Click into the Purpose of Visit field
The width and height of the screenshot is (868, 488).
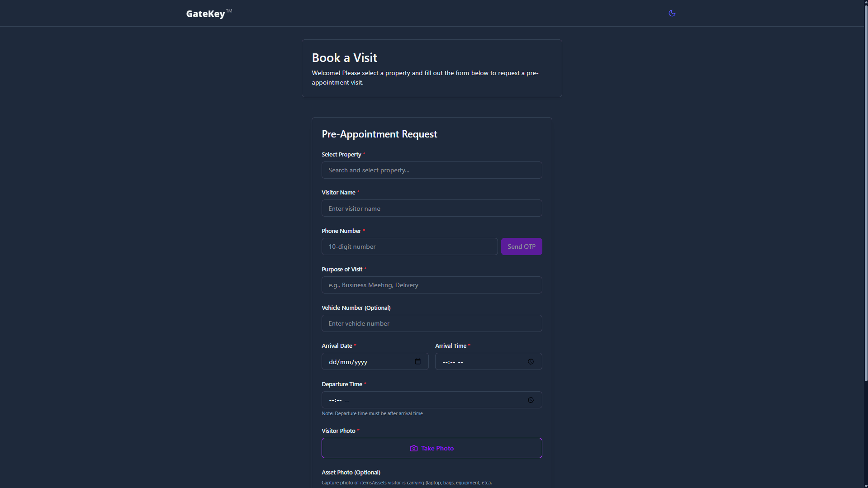pos(432,285)
